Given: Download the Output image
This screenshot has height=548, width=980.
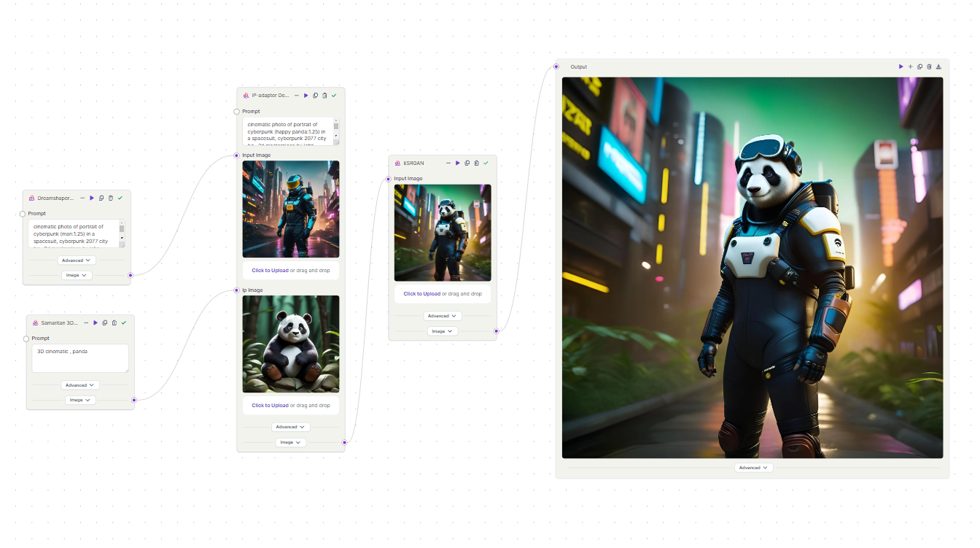Looking at the screenshot, I should 938,66.
